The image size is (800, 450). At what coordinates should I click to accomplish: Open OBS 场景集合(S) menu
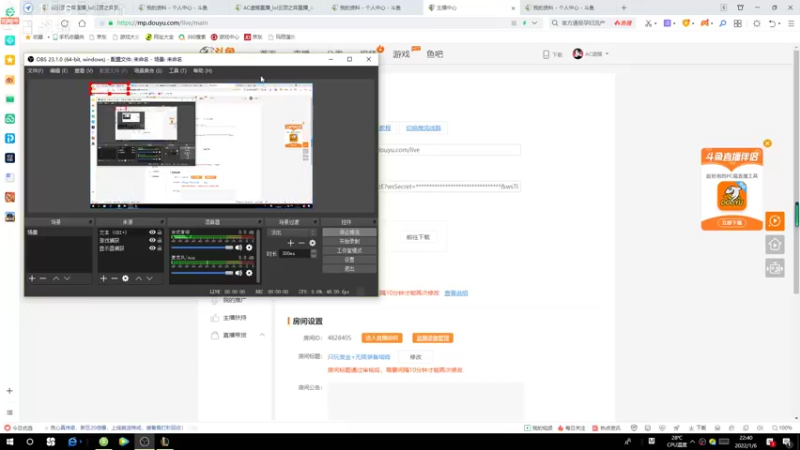click(148, 71)
